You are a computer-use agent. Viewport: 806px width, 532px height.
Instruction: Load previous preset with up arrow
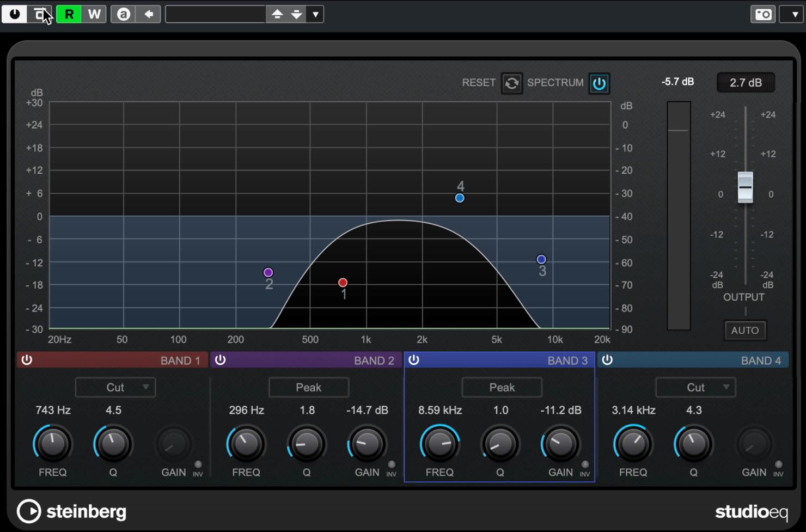[277, 14]
